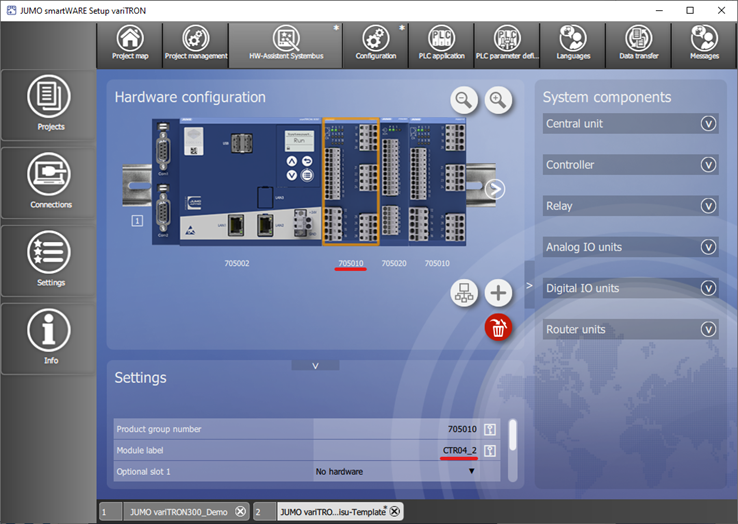Open the Info sidebar panel
The height and width of the screenshot is (524, 738).
click(50, 336)
